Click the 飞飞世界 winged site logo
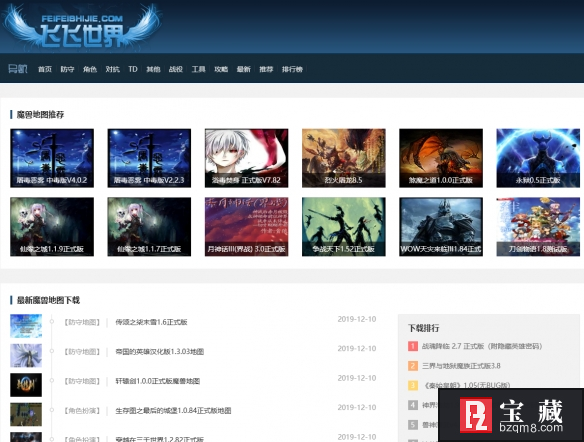 [82, 27]
